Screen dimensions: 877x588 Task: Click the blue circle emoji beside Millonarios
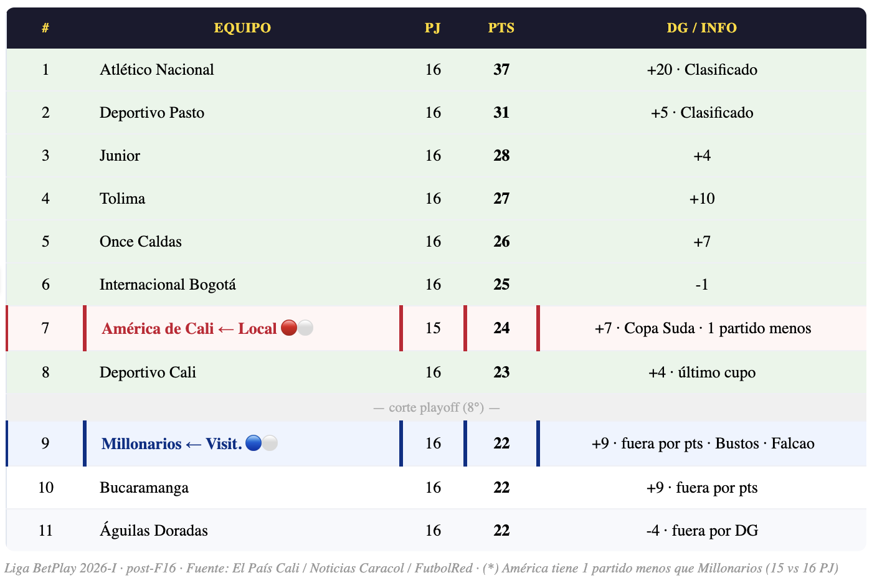(x=254, y=443)
